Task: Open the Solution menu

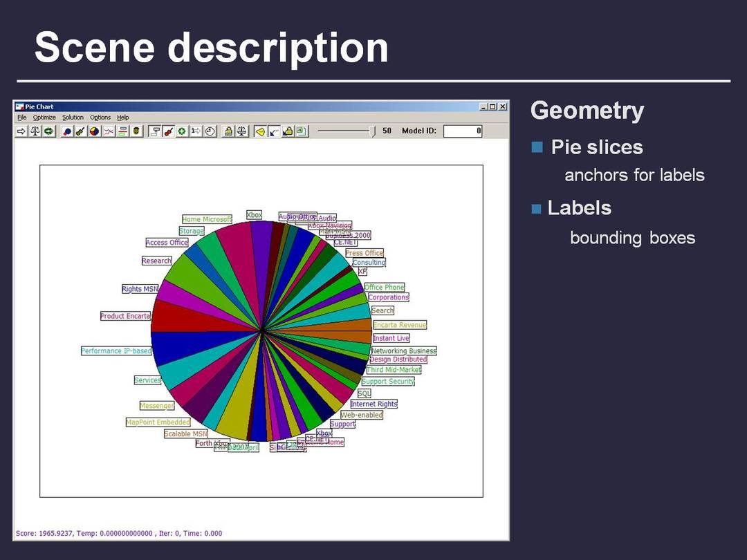Action: point(73,117)
